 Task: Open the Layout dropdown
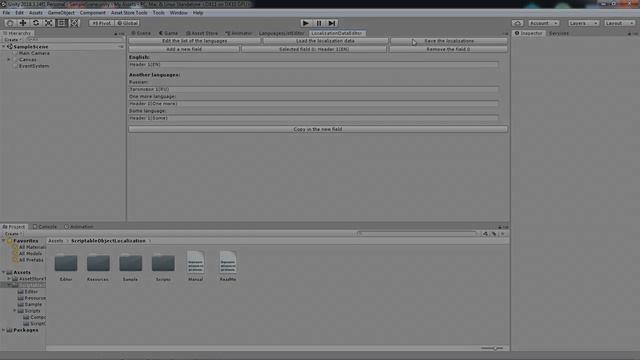[x=620, y=23]
